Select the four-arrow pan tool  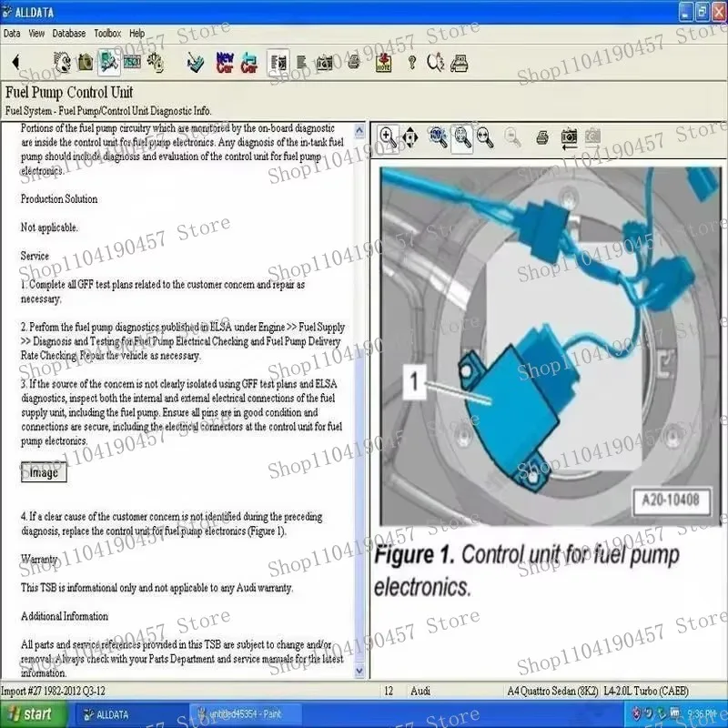click(410, 137)
